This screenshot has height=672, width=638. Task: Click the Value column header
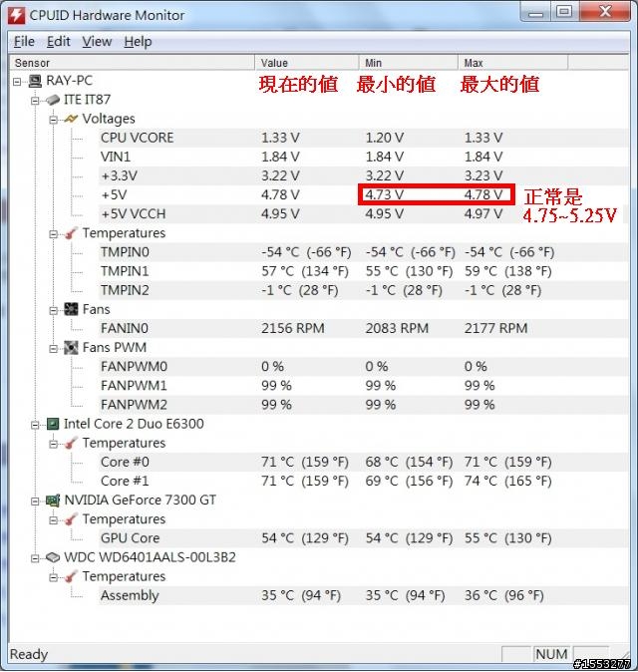307,63
